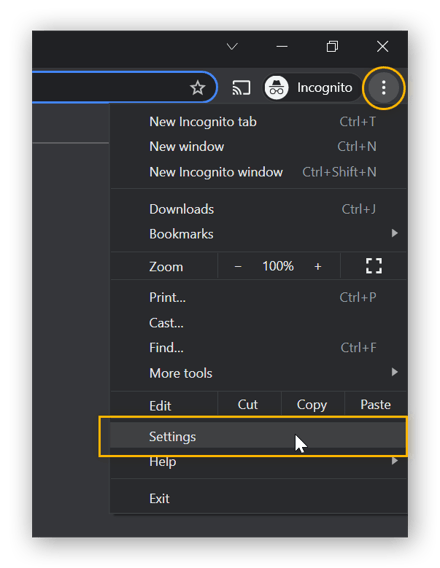
Task: Select Cast... menu entry
Action: 259,323
